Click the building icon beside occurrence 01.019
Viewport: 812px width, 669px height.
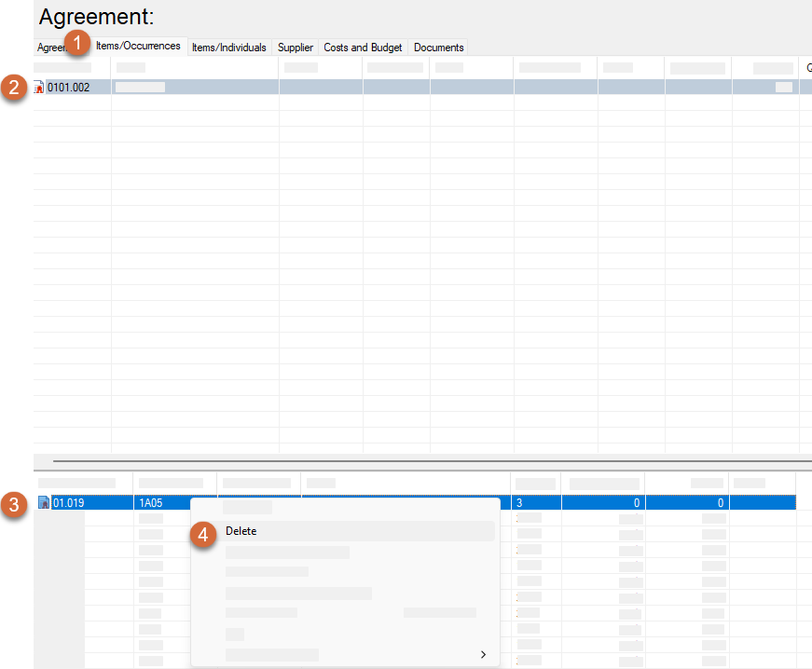(x=44, y=503)
